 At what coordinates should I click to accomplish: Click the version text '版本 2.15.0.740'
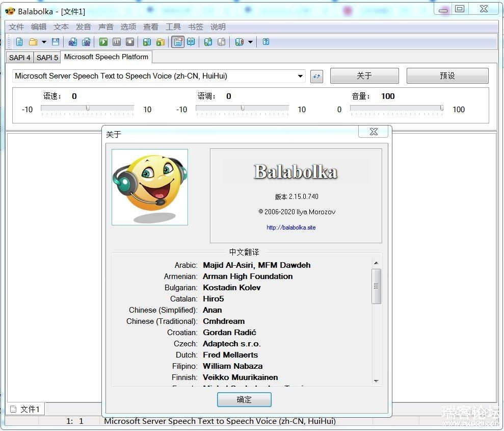297,196
